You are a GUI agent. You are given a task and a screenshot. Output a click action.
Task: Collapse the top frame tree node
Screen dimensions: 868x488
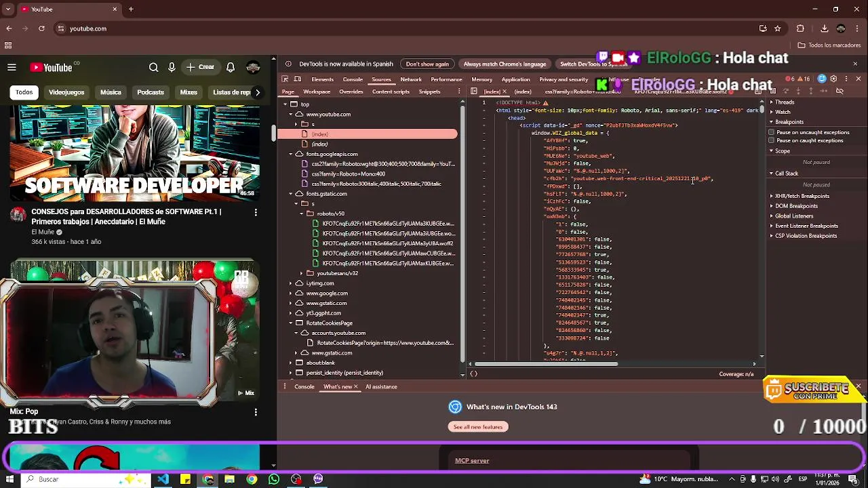(x=285, y=104)
